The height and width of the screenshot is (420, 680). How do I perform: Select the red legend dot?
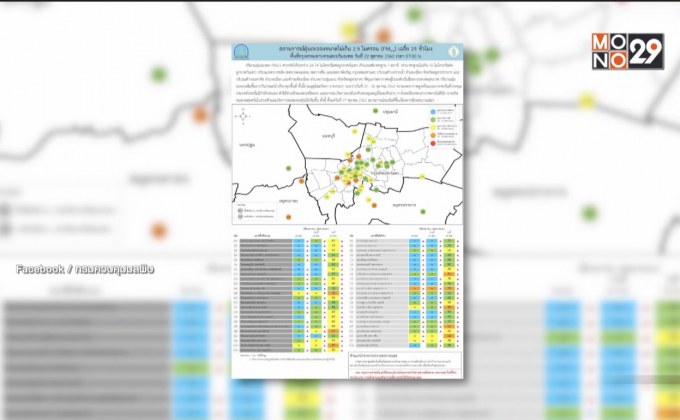tap(433, 143)
